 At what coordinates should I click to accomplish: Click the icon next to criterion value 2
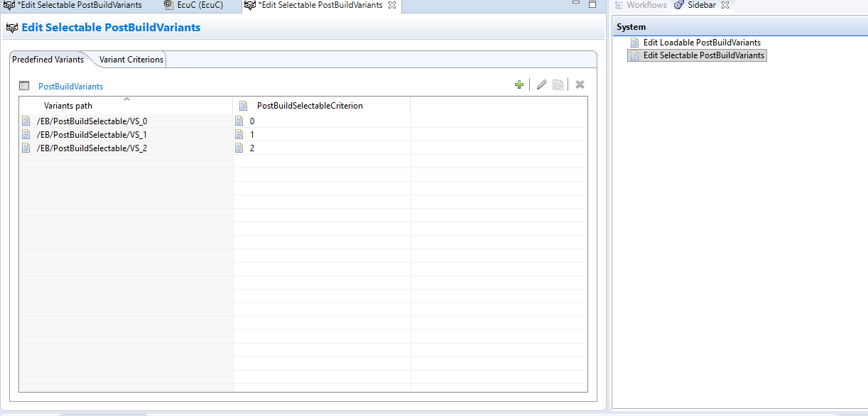point(239,148)
